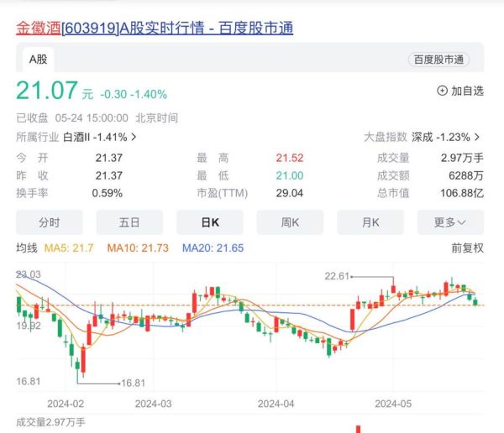Click the 2024-05 date axis label
The height and width of the screenshot is (433, 504).
tap(393, 404)
